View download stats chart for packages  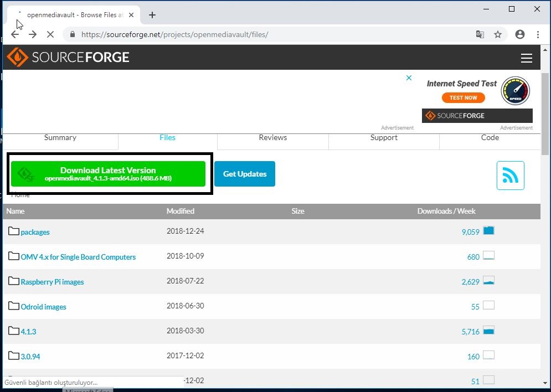pos(488,230)
